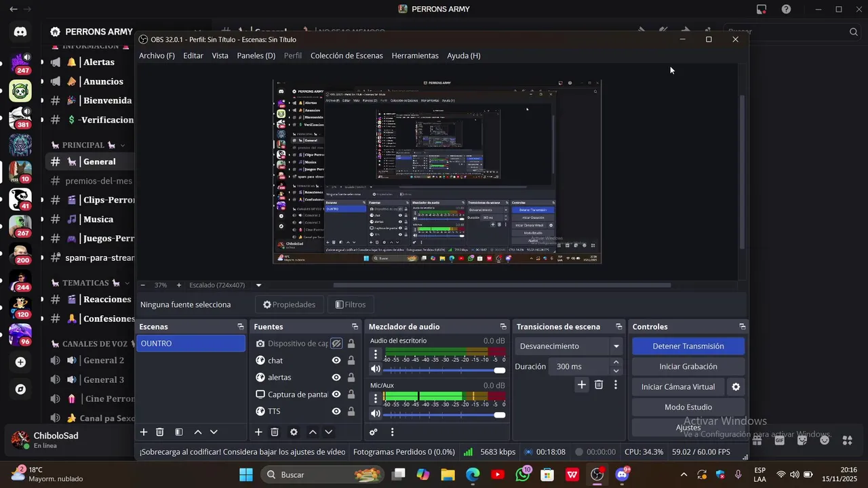The image size is (868, 488).
Task: Remove the selected source with trash icon
Action: pyautogui.click(x=275, y=432)
